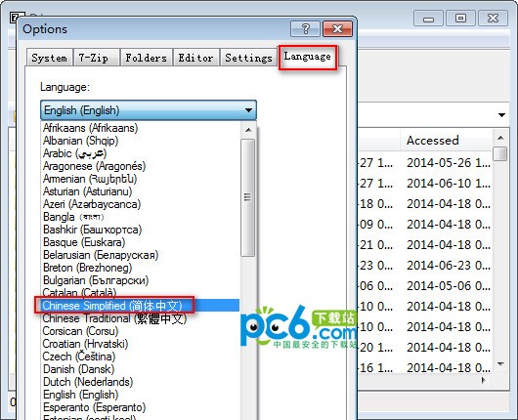Collapse the English (English) language combo box
This screenshot has width=518, height=420.
click(x=149, y=110)
